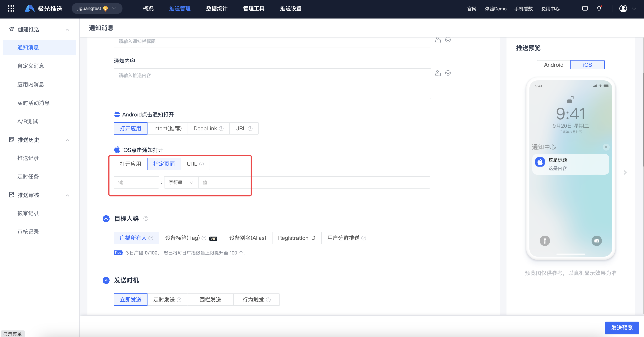The width and height of the screenshot is (644, 337).
Task: Select 立即发送 timing
Action: [131, 300]
